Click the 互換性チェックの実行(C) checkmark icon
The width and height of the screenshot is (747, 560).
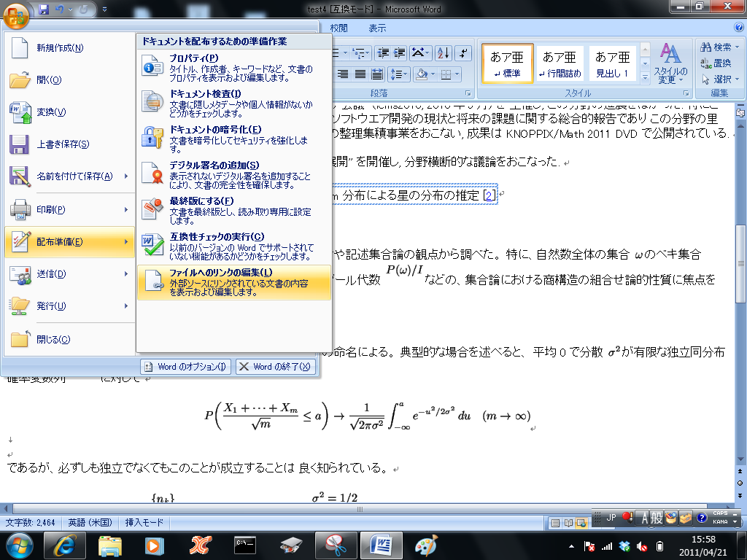152,245
